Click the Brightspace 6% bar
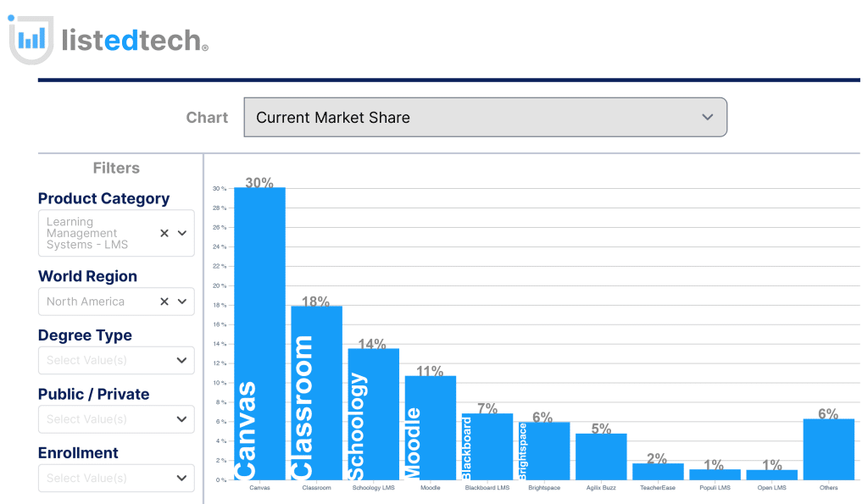The image size is (868, 504). tap(544, 451)
